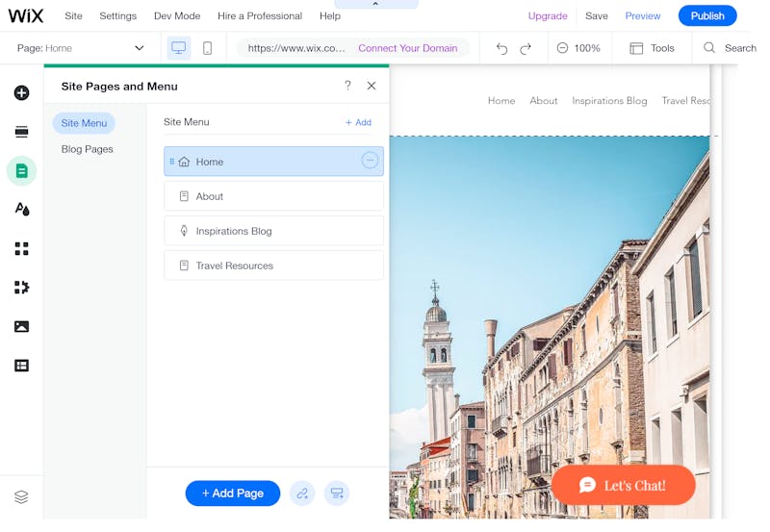This screenshot has height=532, width=770.
Task: Click the redo arrow icon
Action: tap(526, 49)
